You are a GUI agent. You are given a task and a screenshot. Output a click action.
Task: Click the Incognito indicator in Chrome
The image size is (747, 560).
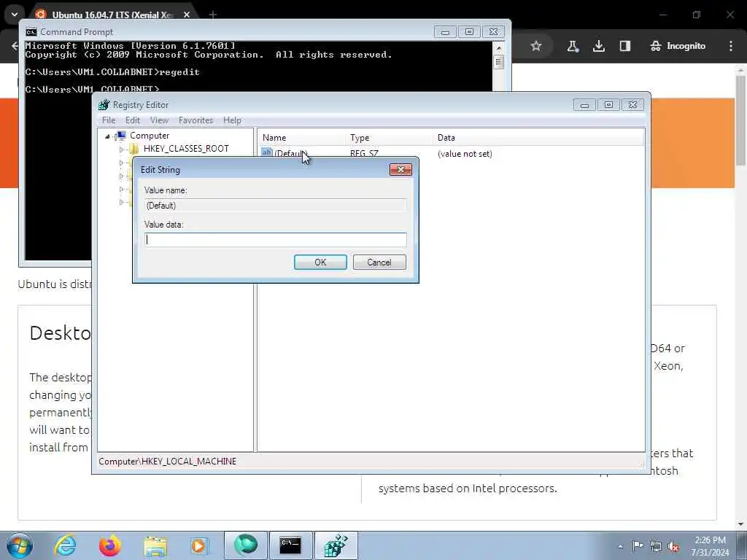tap(678, 46)
